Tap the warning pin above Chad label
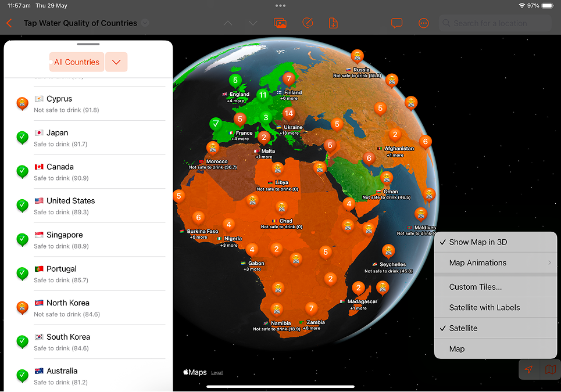 (x=281, y=207)
